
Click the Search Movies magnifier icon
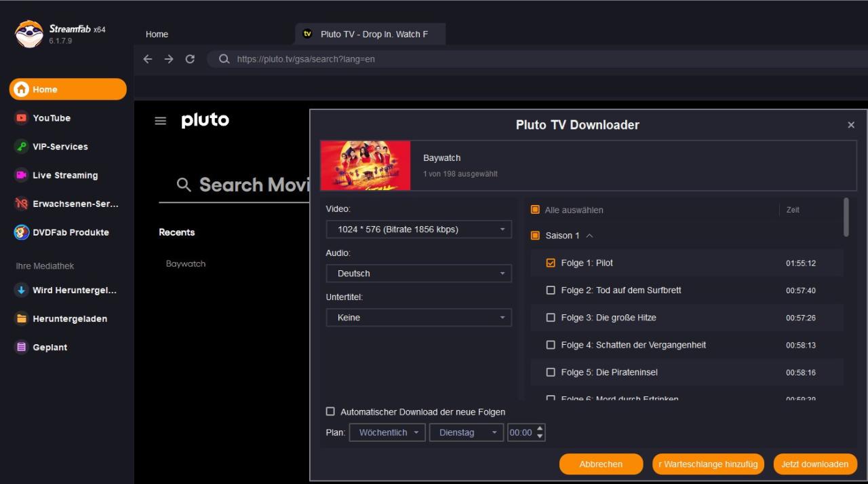coord(184,185)
